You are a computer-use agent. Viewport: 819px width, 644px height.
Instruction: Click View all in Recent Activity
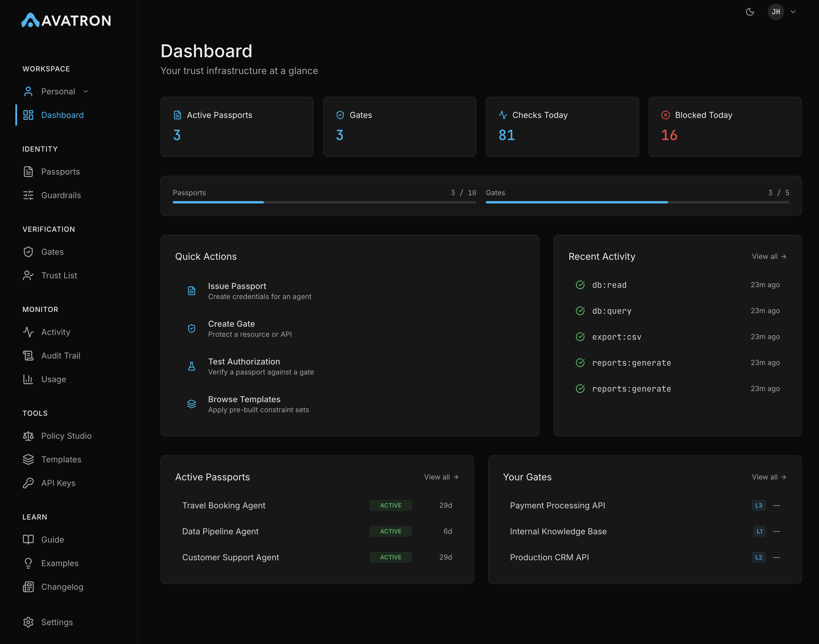(x=769, y=257)
